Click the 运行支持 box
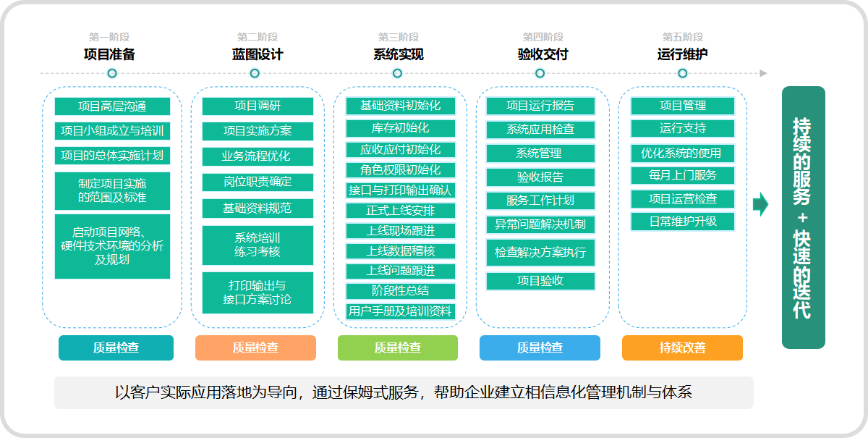Image resolution: width=868 pixels, height=438 pixels. click(x=683, y=129)
